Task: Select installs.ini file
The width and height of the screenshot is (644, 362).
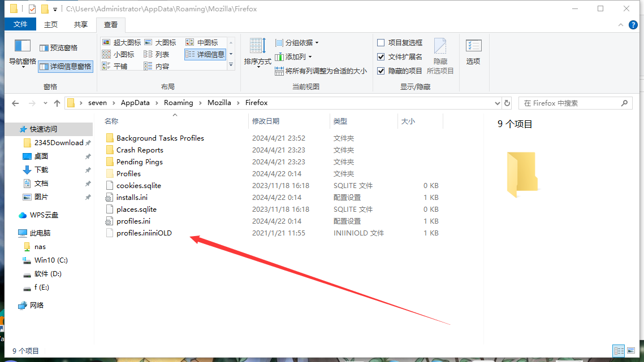Action: 132,198
